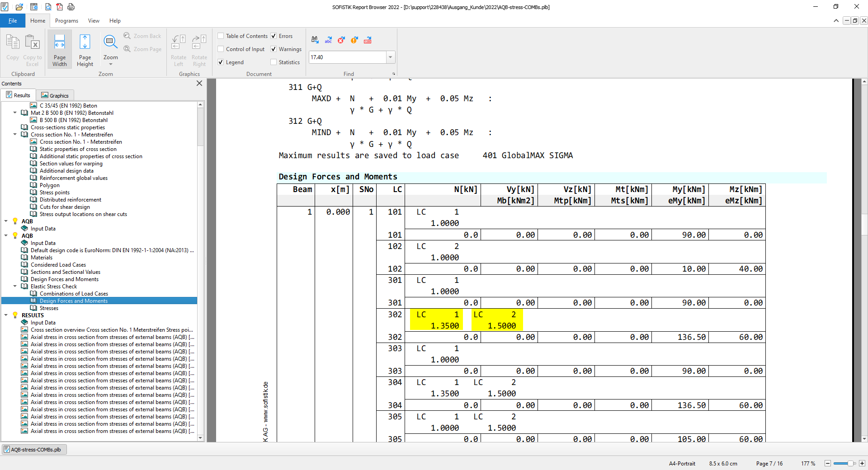The height and width of the screenshot is (470, 868).
Task: Click the find binoculars icon
Action: coord(315,40)
